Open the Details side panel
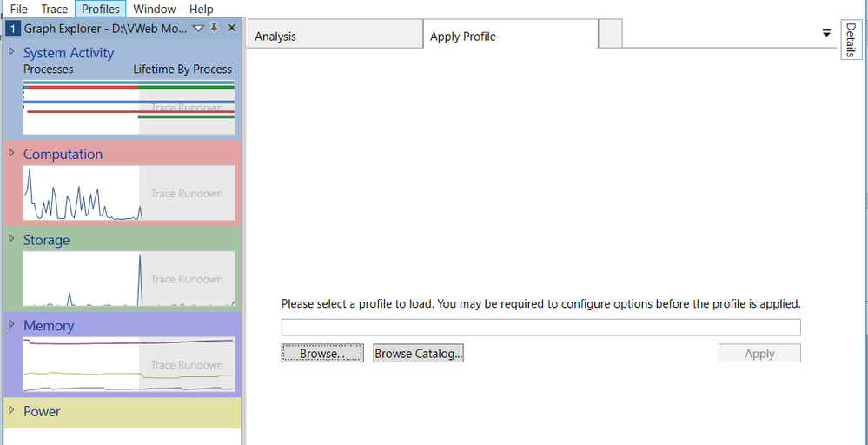This screenshot has width=868, height=445. [x=851, y=39]
